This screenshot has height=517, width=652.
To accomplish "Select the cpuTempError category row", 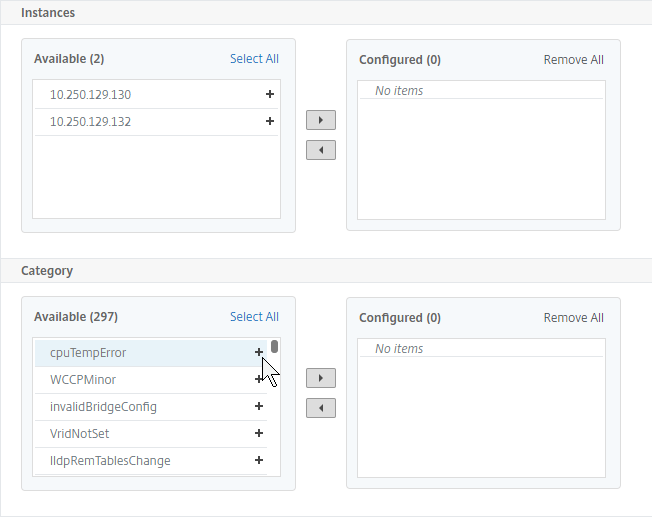I will 151,353.
